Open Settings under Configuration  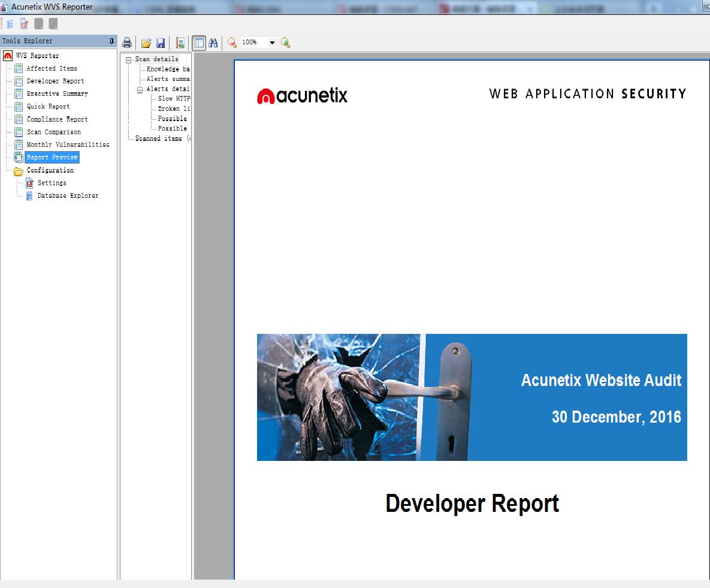52,183
